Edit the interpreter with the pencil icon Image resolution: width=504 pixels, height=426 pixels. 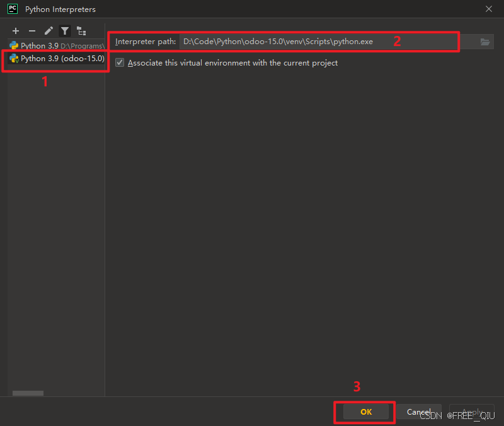49,31
